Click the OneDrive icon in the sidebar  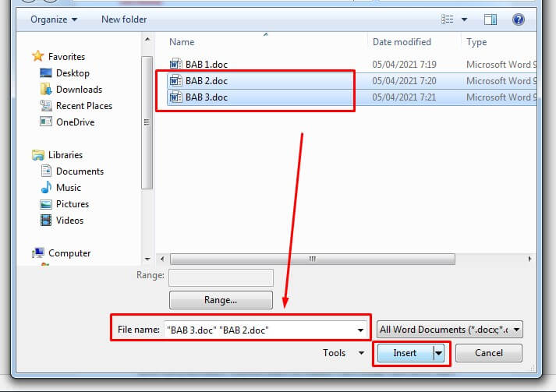[x=46, y=122]
